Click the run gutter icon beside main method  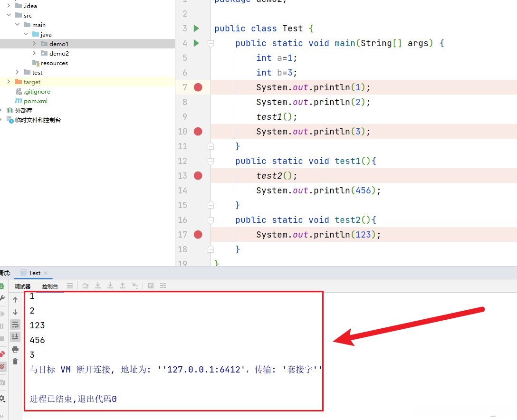196,43
